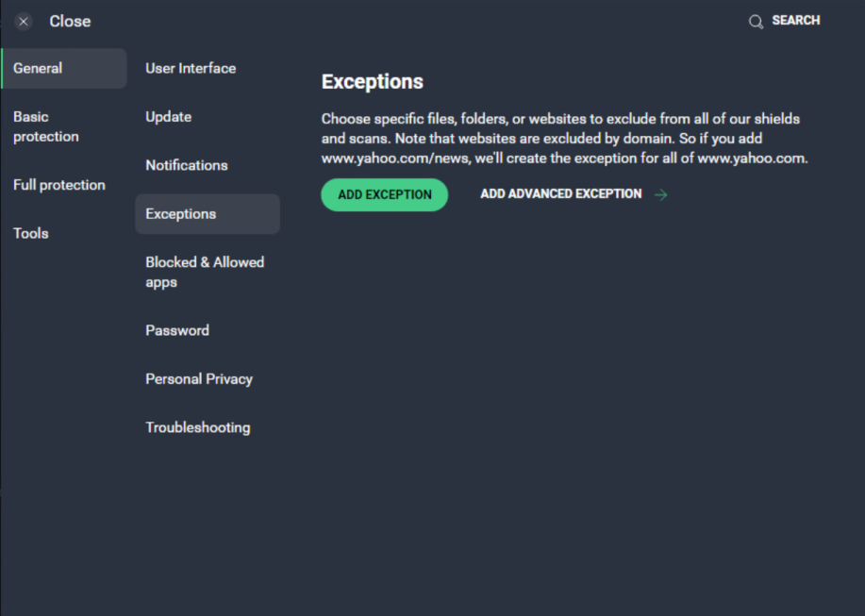Image resolution: width=865 pixels, height=616 pixels.
Task: Go to Personal Privacy settings
Action: tap(198, 379)
